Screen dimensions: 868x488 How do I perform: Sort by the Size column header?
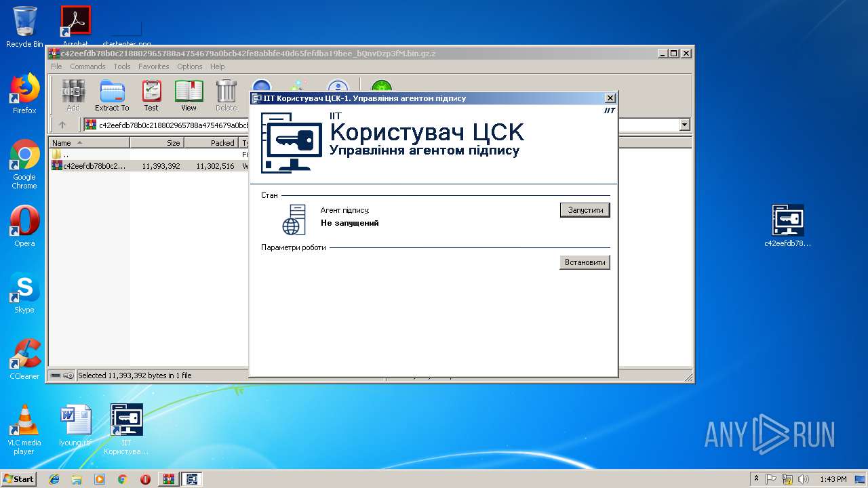[157, 143]
